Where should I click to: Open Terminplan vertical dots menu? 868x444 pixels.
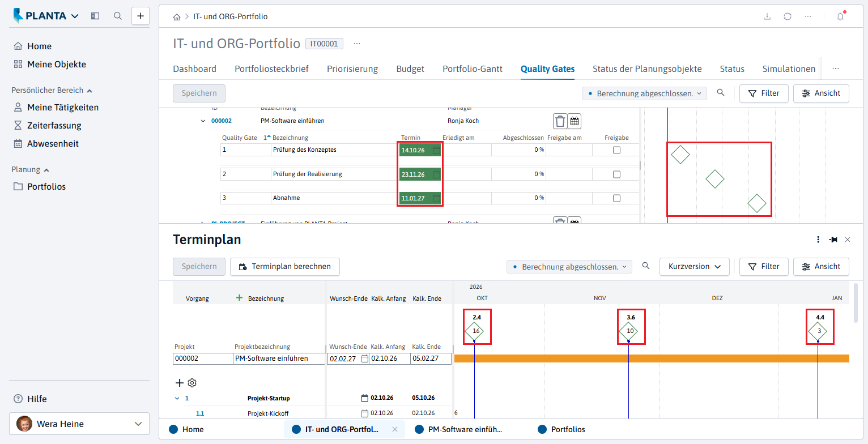click(818, 240)
